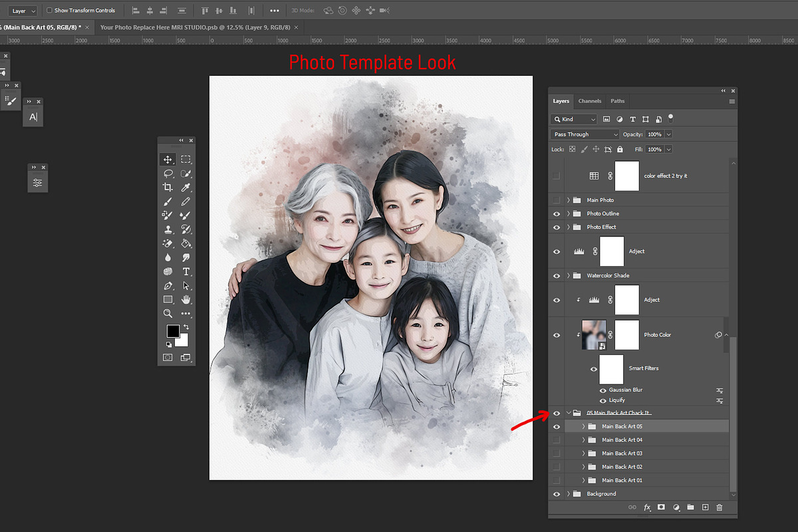The height and width of the screenshot is (532, 798).
Task: Add a layer style with fx
Action: [x=647, y=507]
